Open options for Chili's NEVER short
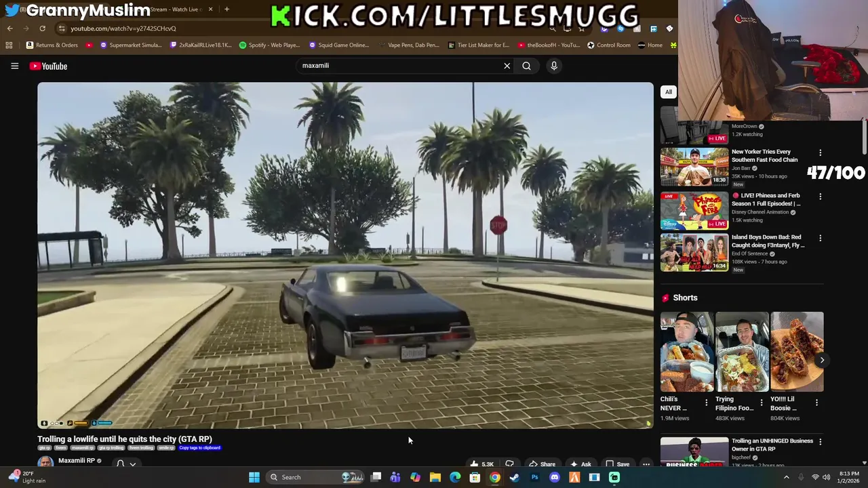 click(x=706, y=403)
